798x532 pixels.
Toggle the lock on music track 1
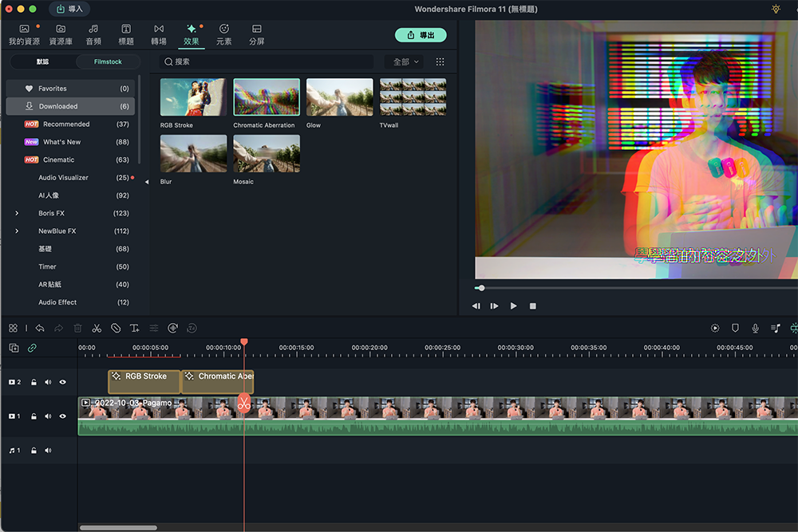click(34, 451)
